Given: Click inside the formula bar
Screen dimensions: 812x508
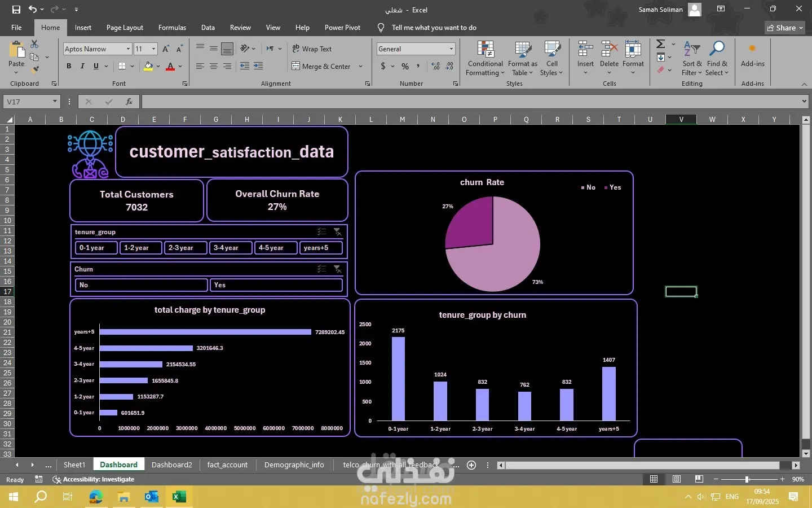Looking at the screenshot, I should pos(468,102).
